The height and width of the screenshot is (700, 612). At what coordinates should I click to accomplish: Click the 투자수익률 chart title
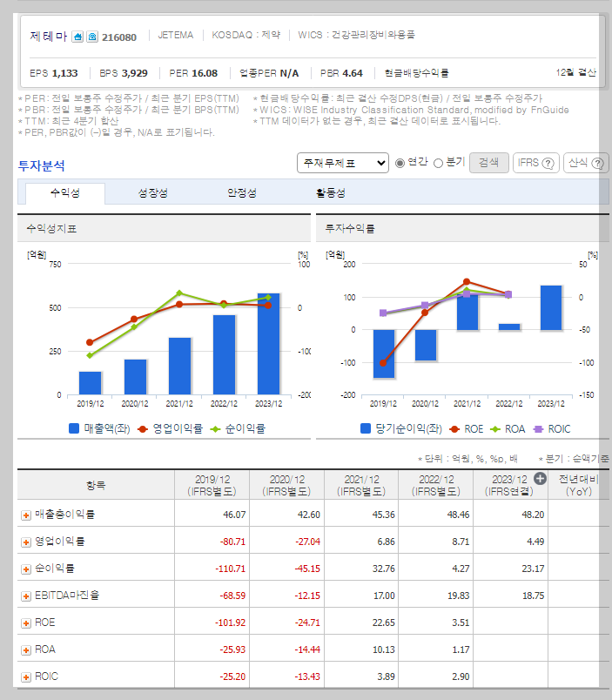tap(350, 229)
